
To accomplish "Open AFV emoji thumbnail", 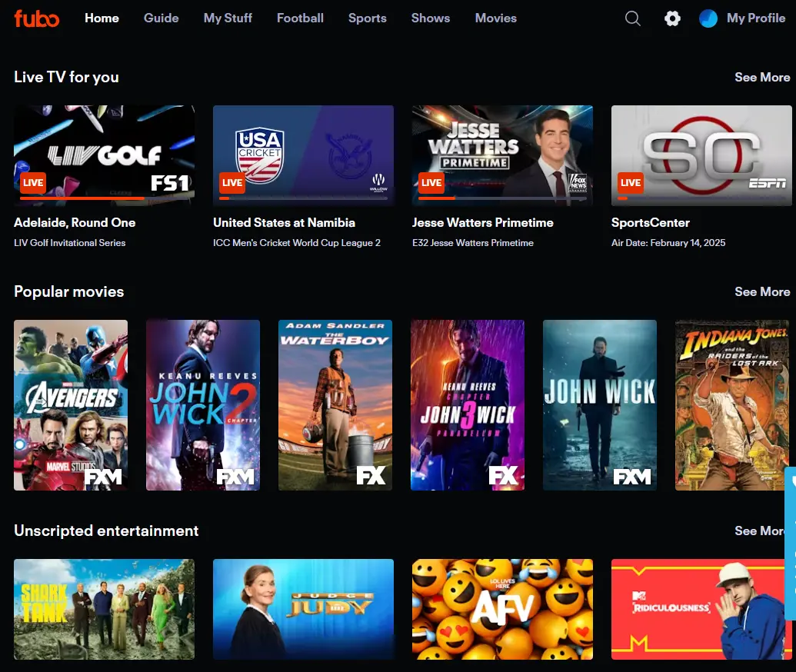I will click(502, 609).
